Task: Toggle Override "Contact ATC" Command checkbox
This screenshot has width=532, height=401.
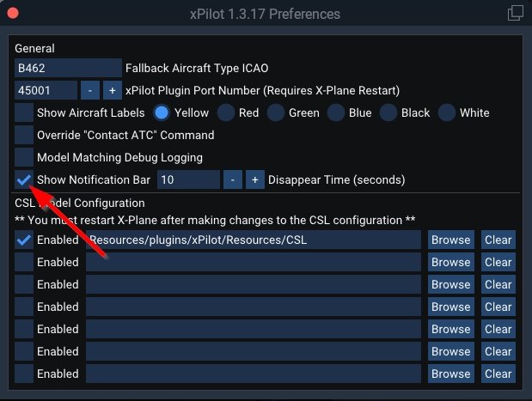Action: (x=24, y=135)
